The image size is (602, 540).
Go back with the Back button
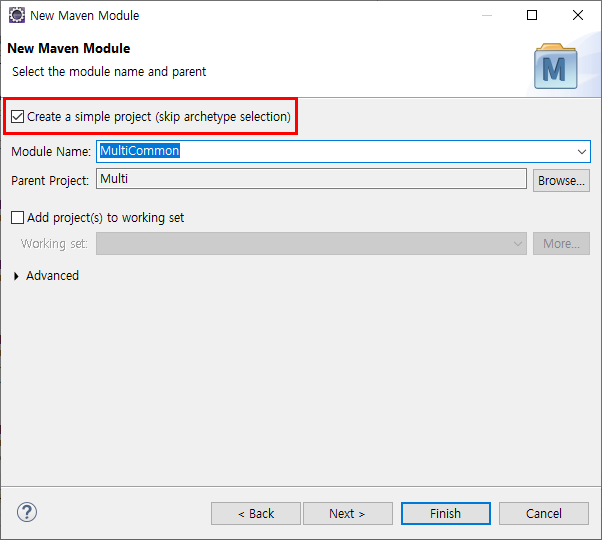[256, 514]
